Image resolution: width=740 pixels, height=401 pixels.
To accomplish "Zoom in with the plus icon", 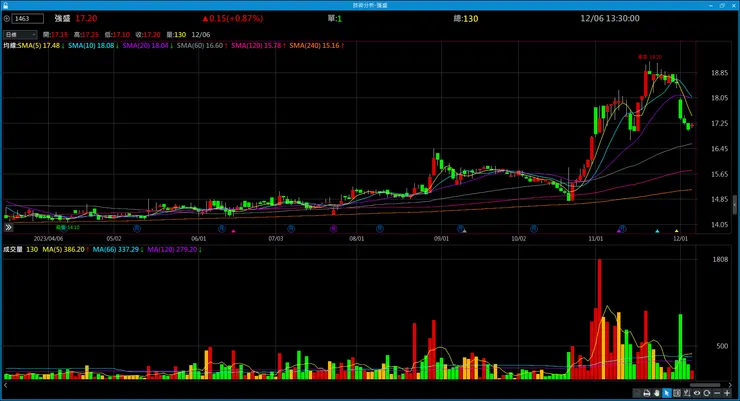I will click(727, 393).
